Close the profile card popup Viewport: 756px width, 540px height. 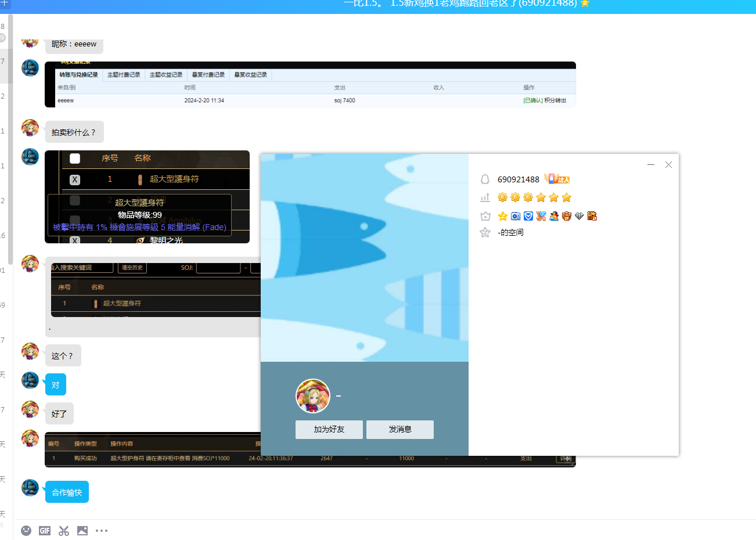[x=668, y=165]
